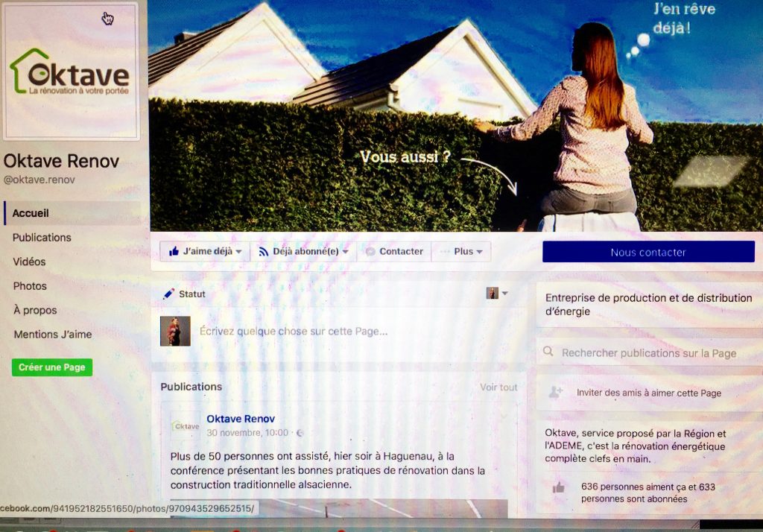Click the feed icon on Déjà abonné(e)
763x532 pixels.
coord(263,252)
